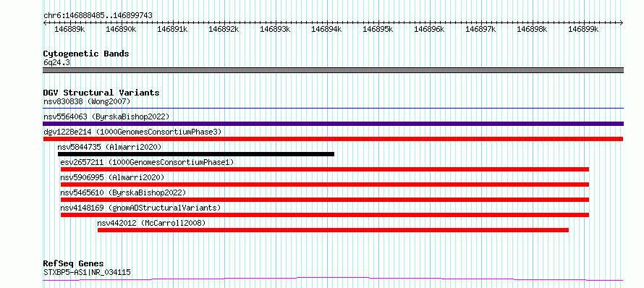Screen dimensions: 644x288
Task: Click the STXBP5-AS1|NR_034115 gene label
Action: (x=87, y=272)
